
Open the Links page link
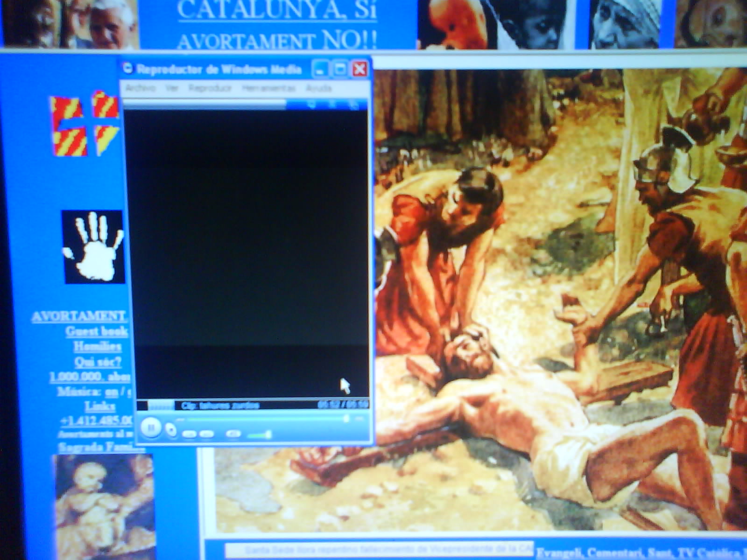point(100,406)
